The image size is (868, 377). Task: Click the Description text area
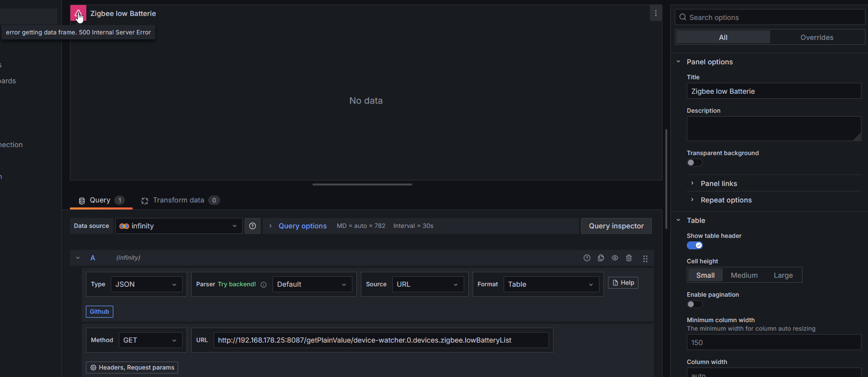774,129
